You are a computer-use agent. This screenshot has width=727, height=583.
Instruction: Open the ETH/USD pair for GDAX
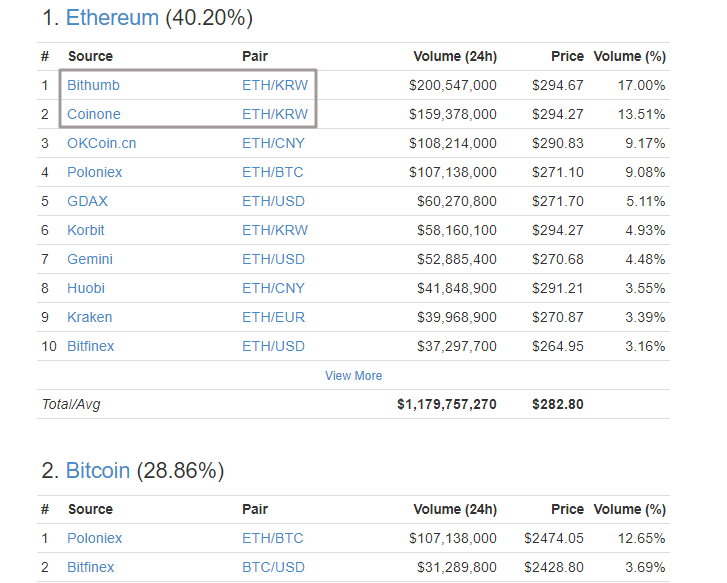coord(273,201)
